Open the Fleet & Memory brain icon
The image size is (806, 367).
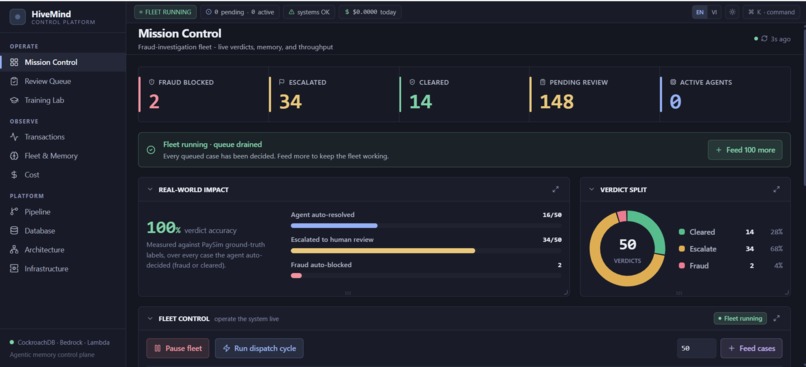pos(14,156)
